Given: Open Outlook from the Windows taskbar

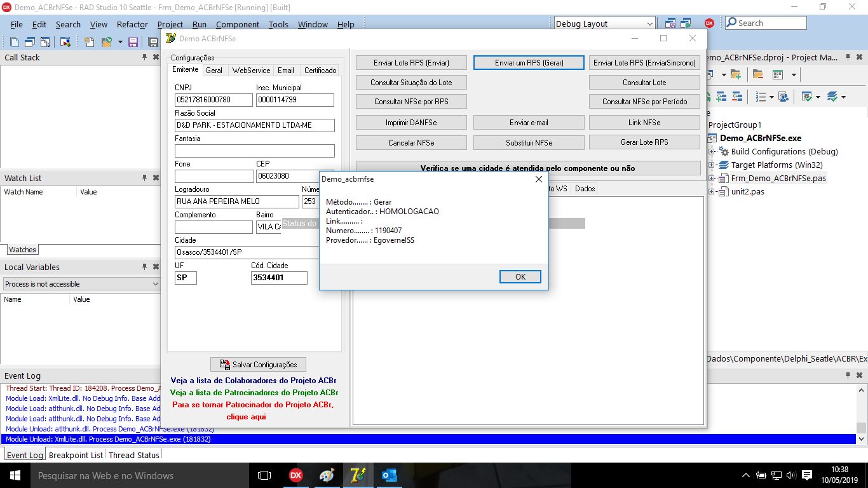Looking at the screenshot, I should (389, 475).
